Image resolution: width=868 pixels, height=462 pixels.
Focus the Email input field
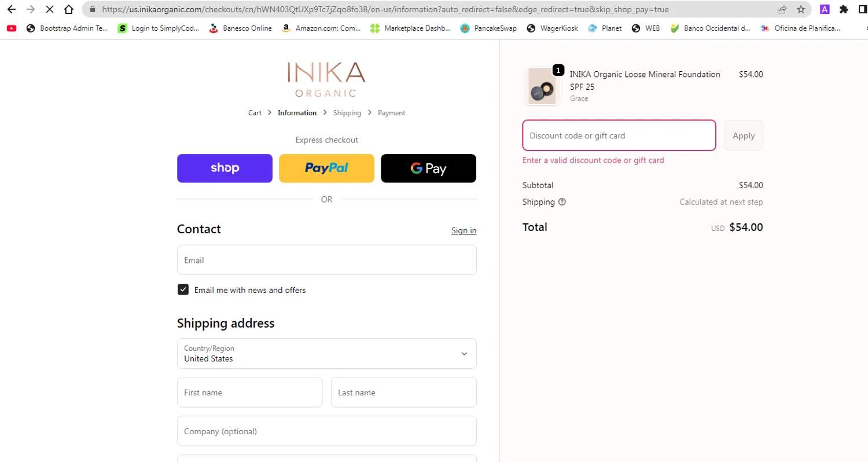point(327,260)
